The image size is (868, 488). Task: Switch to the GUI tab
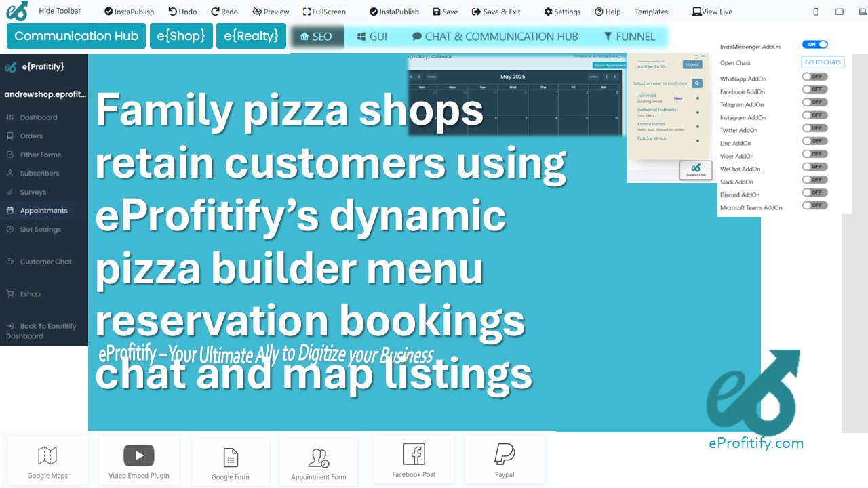coord(372,37)
